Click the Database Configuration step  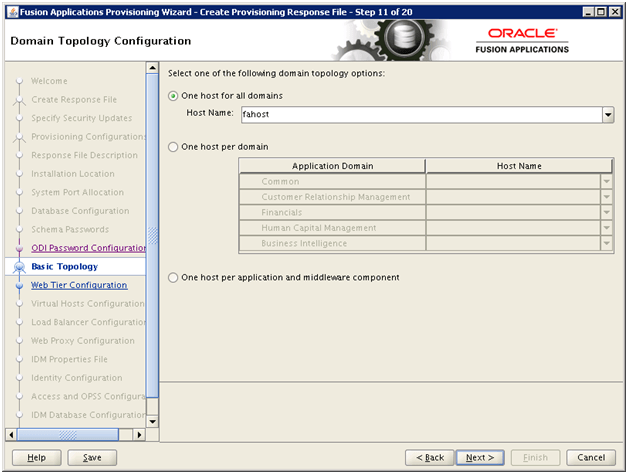[81, 211]
